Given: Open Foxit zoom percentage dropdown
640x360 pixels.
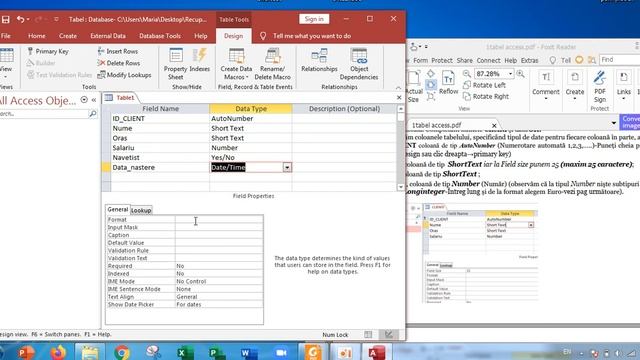Looking at the screenshot, I should [x=510, y=74].
